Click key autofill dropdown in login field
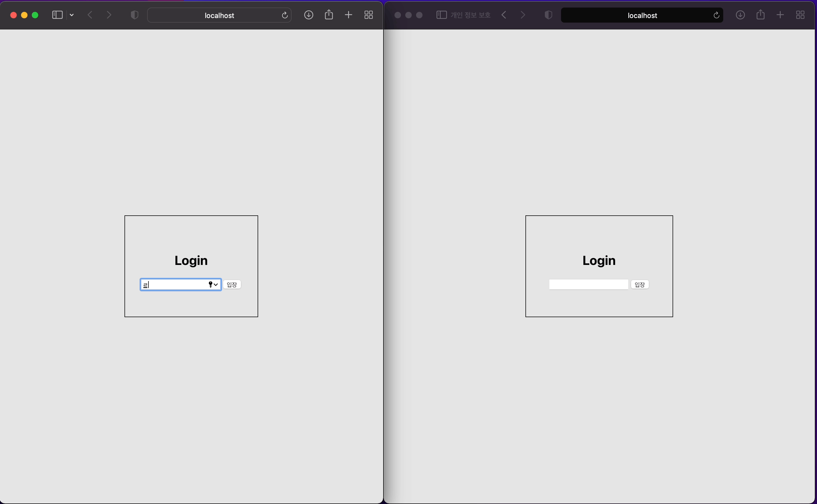This screenshot has height=504, width=817. 213,284
